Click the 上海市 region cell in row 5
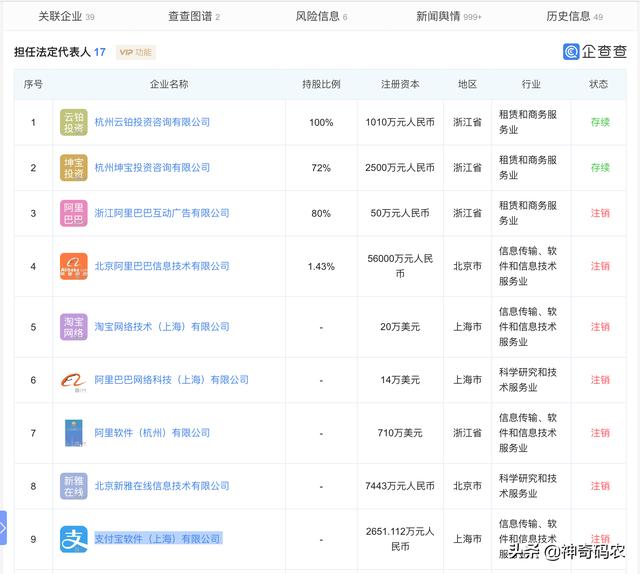640x574 pixels. pos(467,327)
